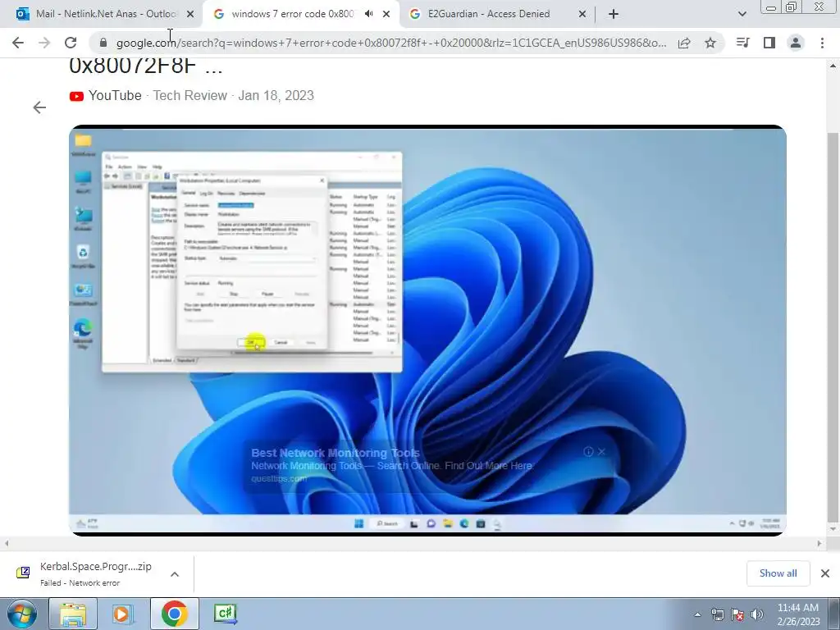The height and width of the screenshot is (630, 840).
Task: Open the network tray icon
Action: [x=717, y=615]
